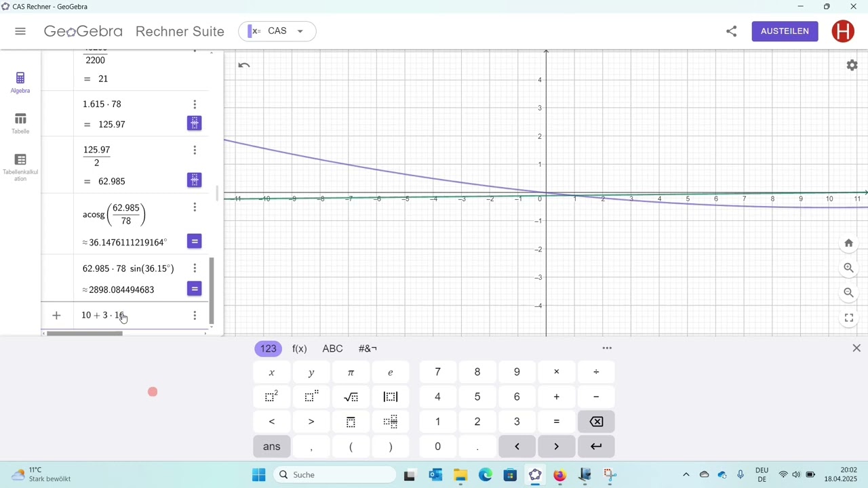Click the taskbar Suche search box
The image size is (868, 488).
(335, 475)
